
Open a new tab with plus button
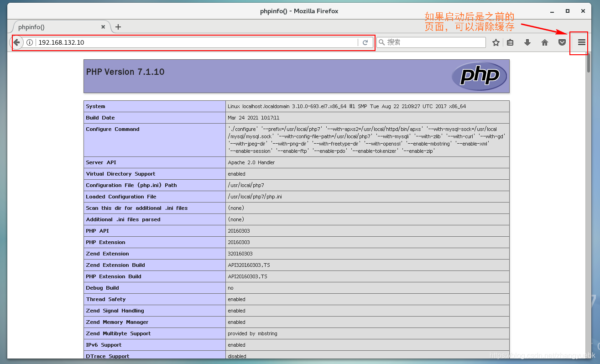(118, 27)
